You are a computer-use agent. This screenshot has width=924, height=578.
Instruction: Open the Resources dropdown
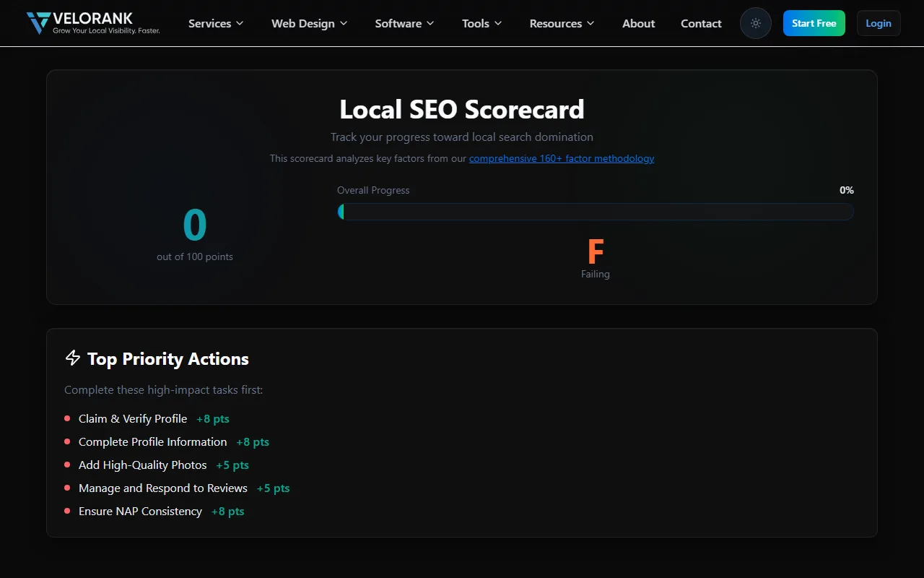click(x=562, y=23)
